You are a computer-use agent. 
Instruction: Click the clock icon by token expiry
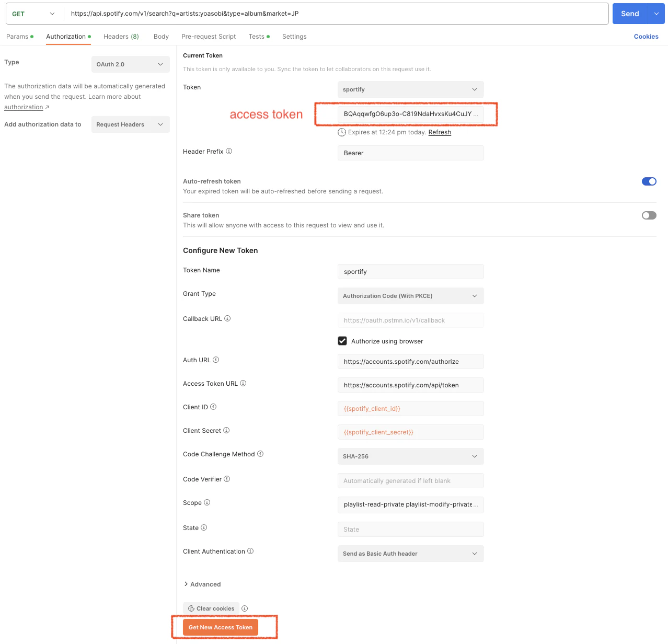tap(342, 132)
